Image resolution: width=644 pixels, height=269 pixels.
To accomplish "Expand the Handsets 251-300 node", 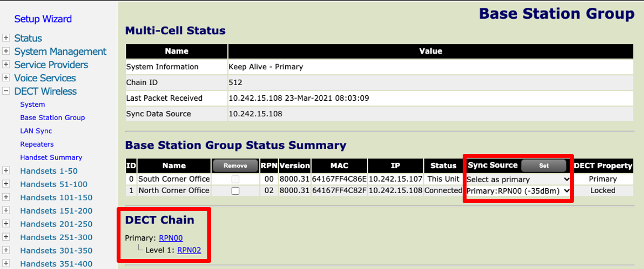I will [x=6, y=237].
